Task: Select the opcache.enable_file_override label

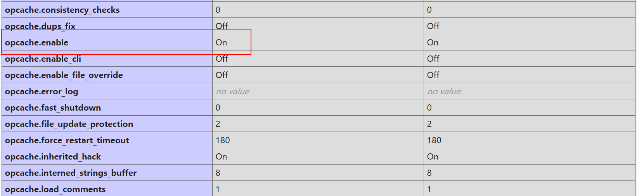Action: pyautogui.click(x=64, y=75)
